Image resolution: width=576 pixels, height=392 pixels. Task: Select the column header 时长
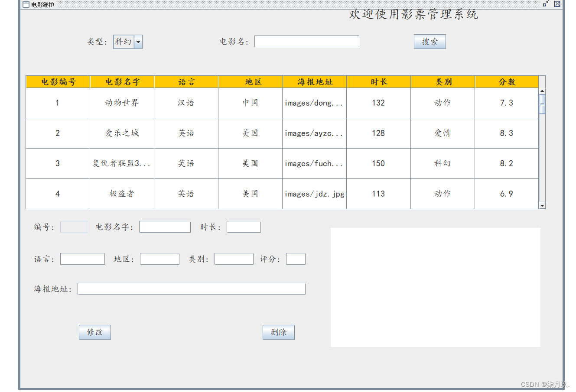pos(379,82)
